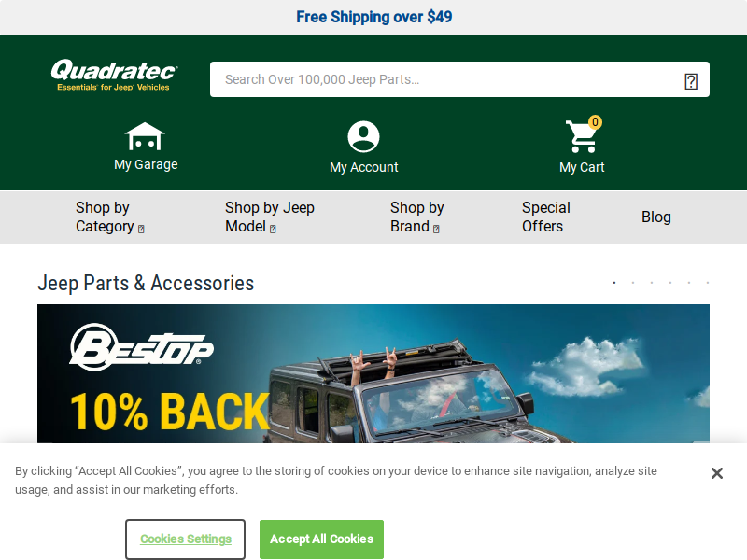This screenshot has width=747, height=560.
Task: Select the second carousel slide dot
Action: 633,283
